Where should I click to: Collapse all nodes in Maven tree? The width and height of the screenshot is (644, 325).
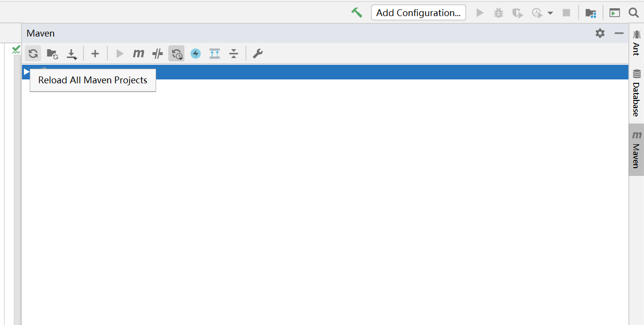[x=234, y=54]
